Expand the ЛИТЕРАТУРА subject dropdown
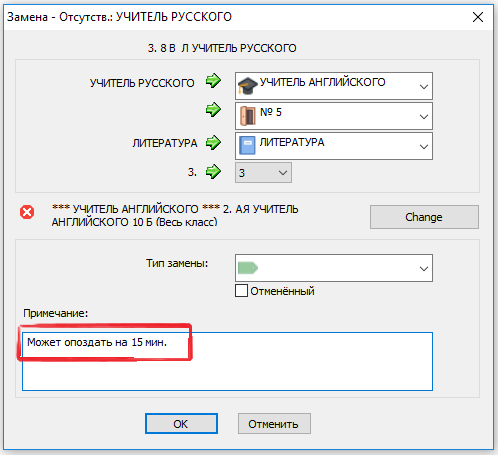498x455 pixels. click(x=424, y=147)
